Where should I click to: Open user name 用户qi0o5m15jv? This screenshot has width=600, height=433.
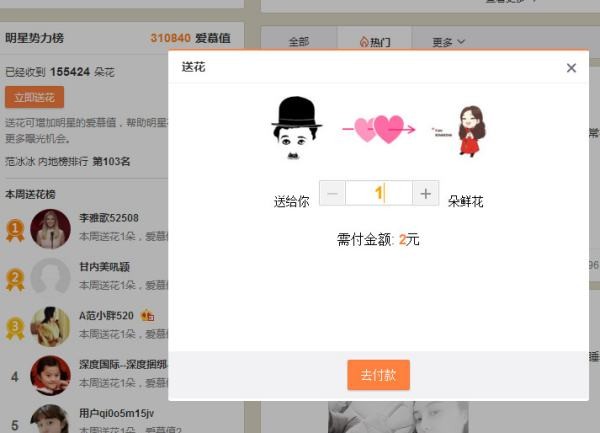(116, 413)
